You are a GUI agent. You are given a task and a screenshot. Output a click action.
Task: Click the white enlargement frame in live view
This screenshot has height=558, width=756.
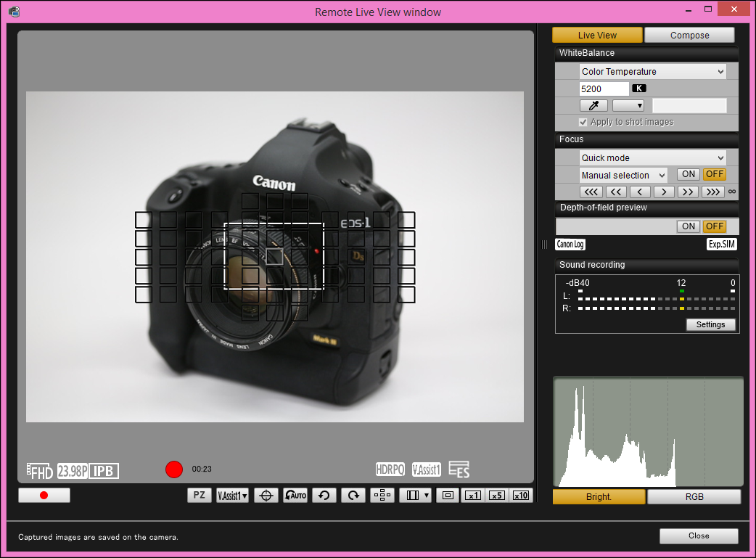pos(274,256)
